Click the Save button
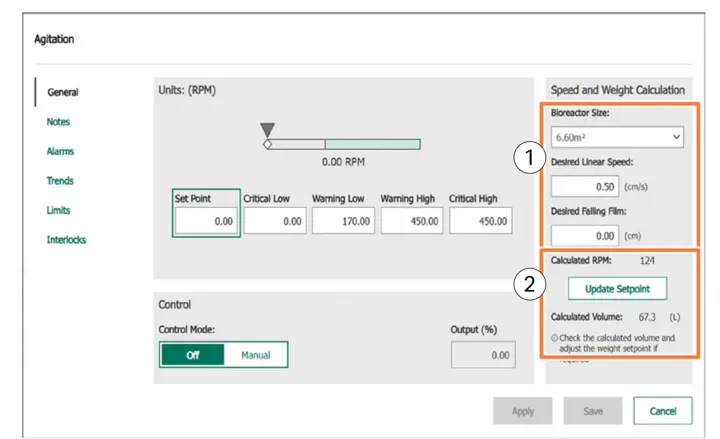The image size is (720, 439). click(593, 411)
